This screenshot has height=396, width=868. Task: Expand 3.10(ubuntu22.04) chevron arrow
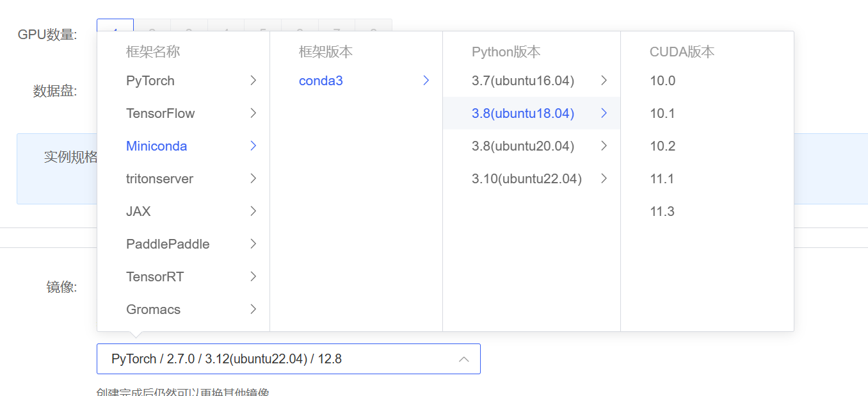click(x=604, y=179)
